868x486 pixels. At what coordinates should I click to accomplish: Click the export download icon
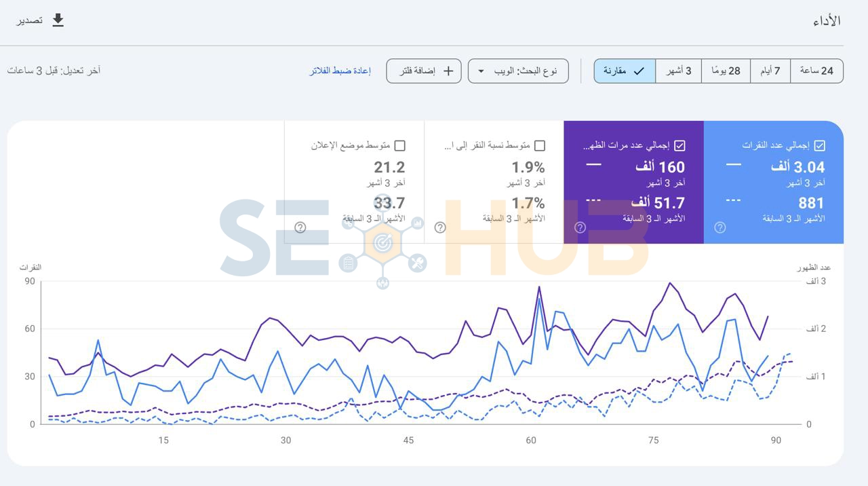coord(58,20)
